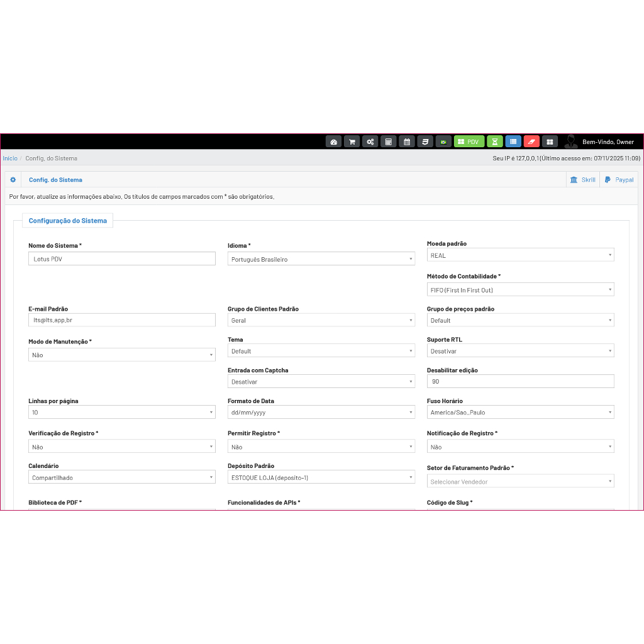Open the Paypal settings tab

click(x=619, y=180)
